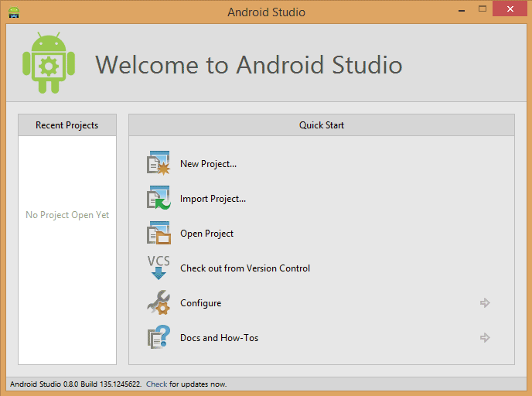The height and width of the screenshot is (396, 532).
Task: Click the New Project icon
Action: pyautogui.click(x=159, y=163)
